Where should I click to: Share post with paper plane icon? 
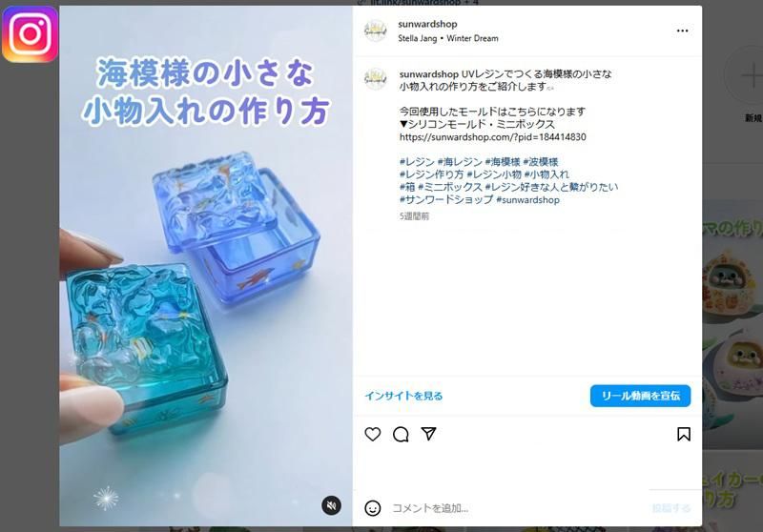point(428,433)
